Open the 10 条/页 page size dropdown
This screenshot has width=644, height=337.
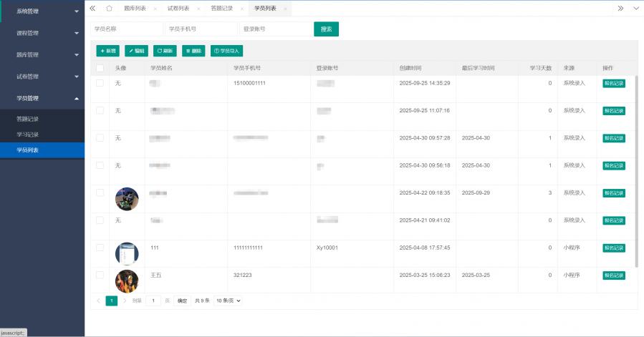229,301
